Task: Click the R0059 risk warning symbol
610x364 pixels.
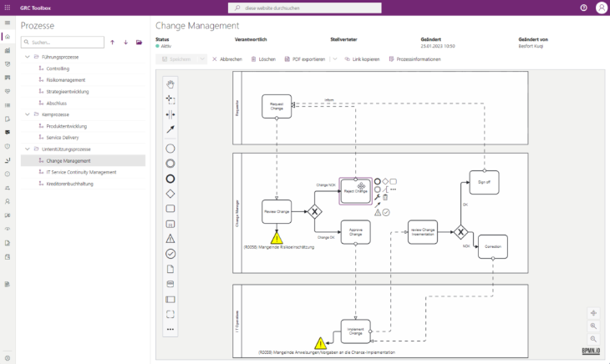Action: 320,343
